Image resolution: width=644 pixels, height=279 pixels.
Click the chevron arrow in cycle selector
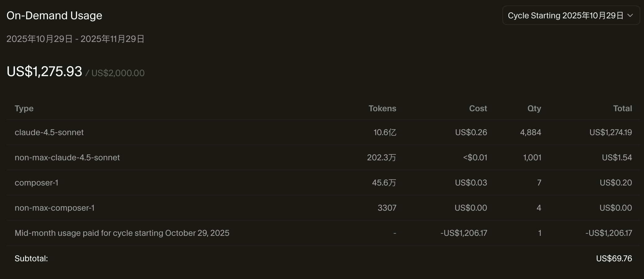click(x=630, y=16)
